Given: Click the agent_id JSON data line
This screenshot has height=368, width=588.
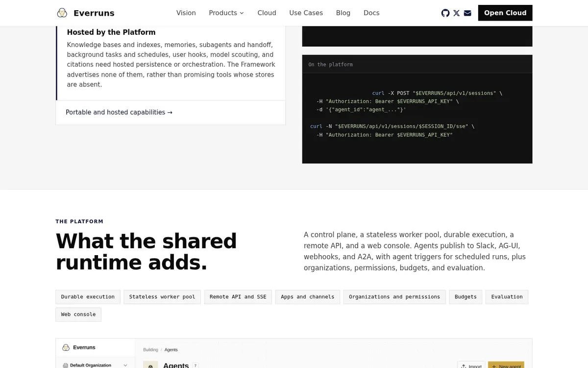Looking at the screenshot, I should [x=361, y=110].
